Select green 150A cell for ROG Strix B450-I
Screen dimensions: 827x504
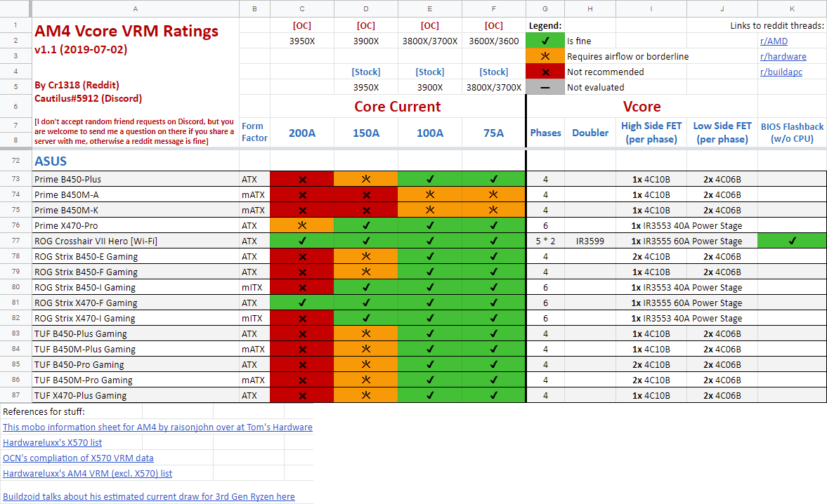point(366,288)
